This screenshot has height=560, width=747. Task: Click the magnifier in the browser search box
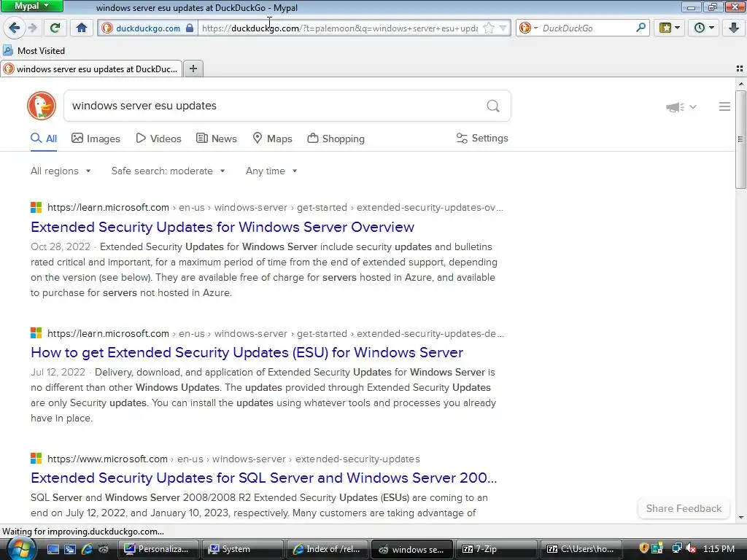pos(640,28)
